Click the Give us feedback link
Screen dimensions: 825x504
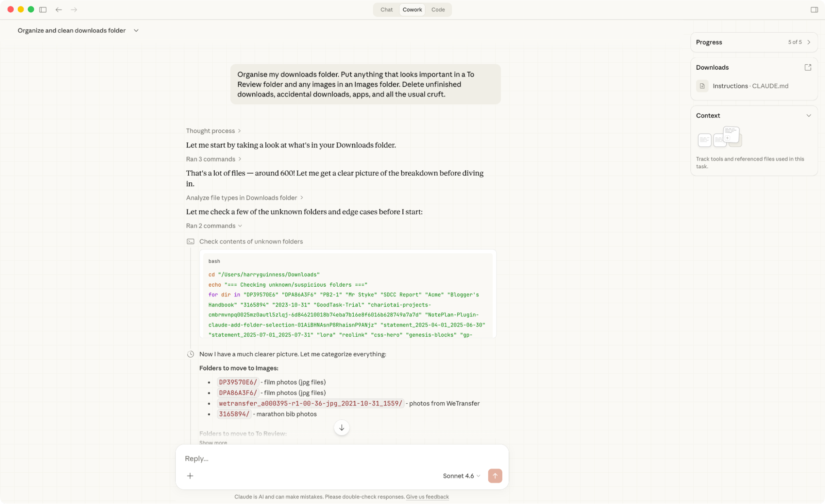427,497
